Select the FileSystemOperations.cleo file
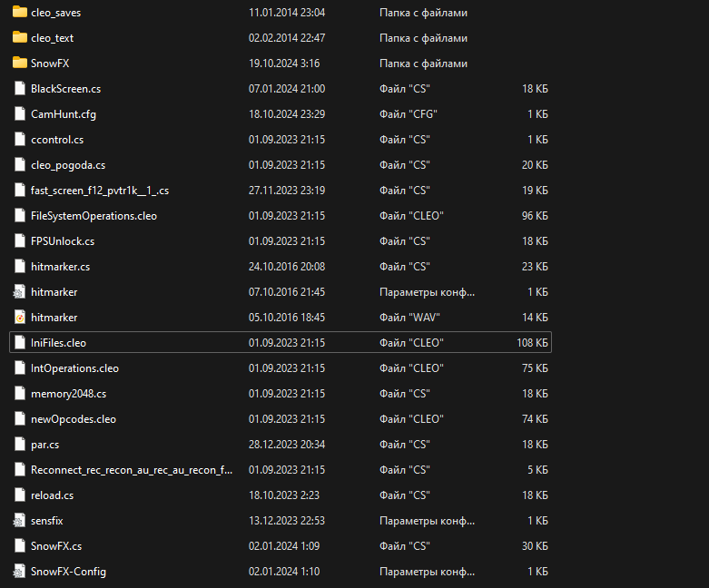 click(94, 216)
